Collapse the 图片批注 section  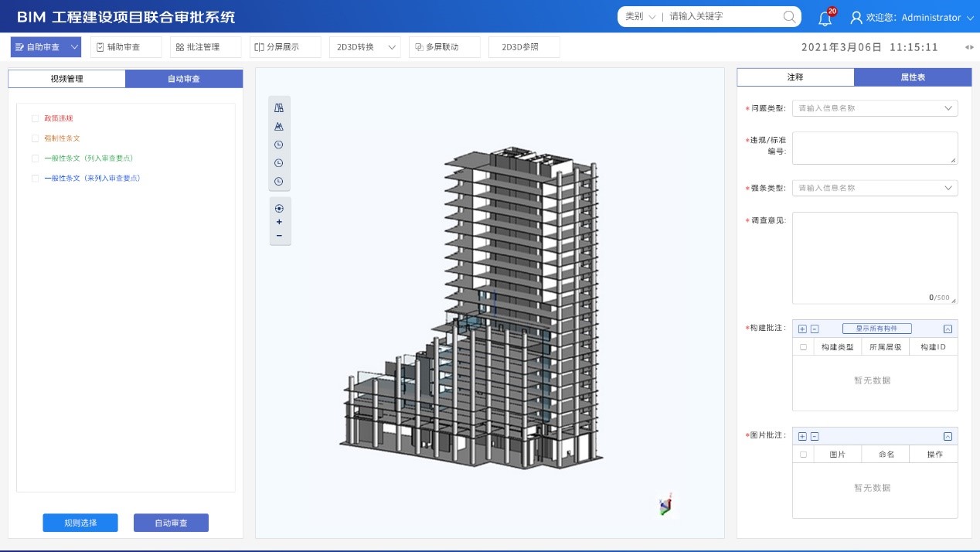click(948, 436)
